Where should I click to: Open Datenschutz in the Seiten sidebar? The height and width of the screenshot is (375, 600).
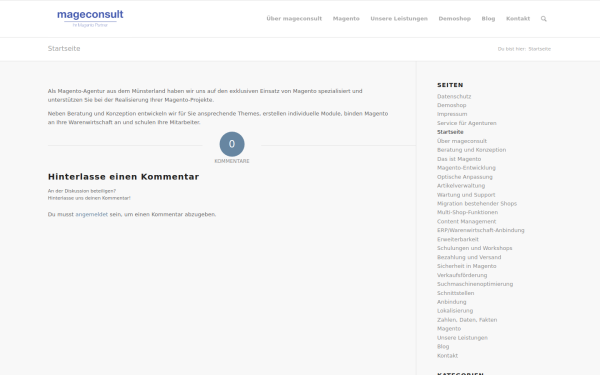click(454, 96)
